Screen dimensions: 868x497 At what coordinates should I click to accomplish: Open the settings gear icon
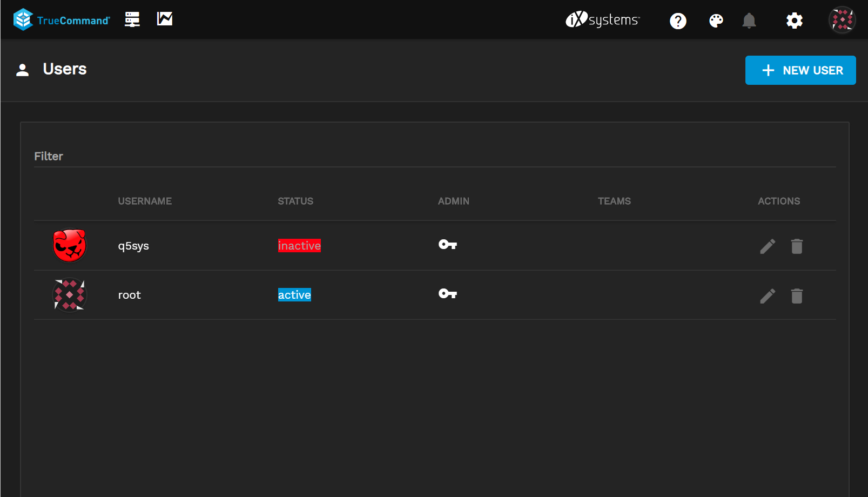(x=794, y=20)
